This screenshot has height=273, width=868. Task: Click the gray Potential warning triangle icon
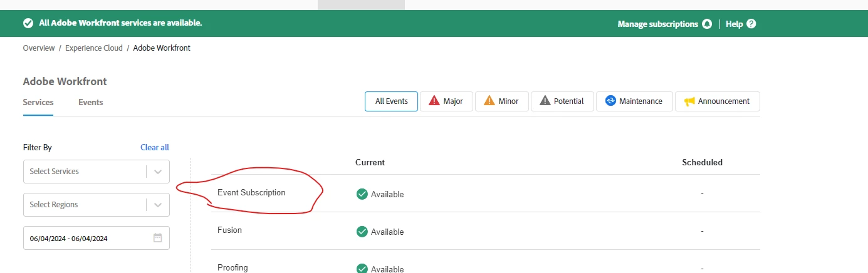coord(545,101)
